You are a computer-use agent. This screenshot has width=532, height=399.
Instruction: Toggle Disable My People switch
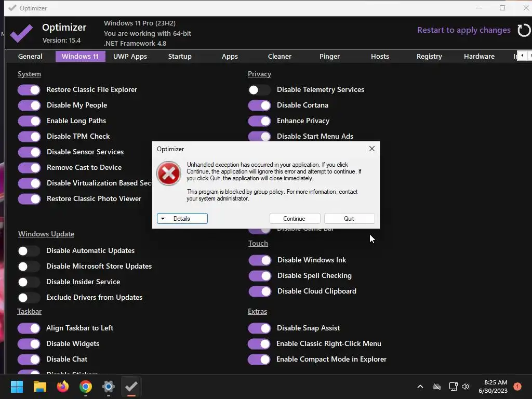[29, 105]
